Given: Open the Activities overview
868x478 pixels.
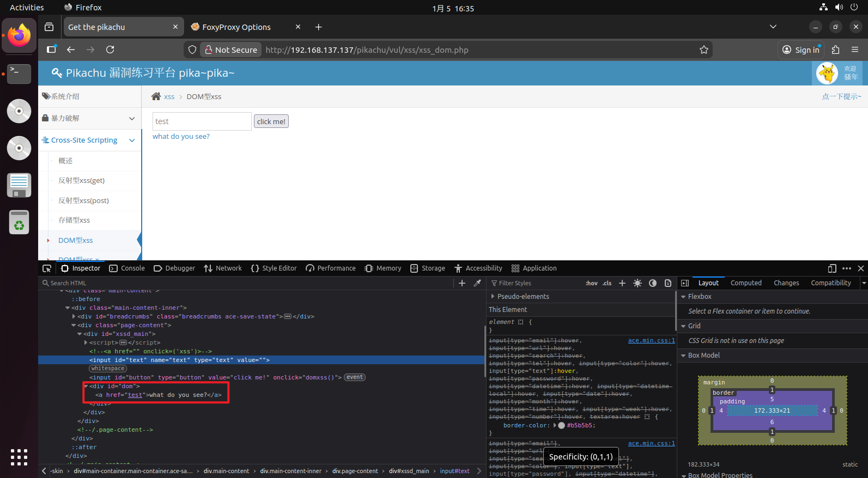Looking at the screenshot, I should point(27,8).
